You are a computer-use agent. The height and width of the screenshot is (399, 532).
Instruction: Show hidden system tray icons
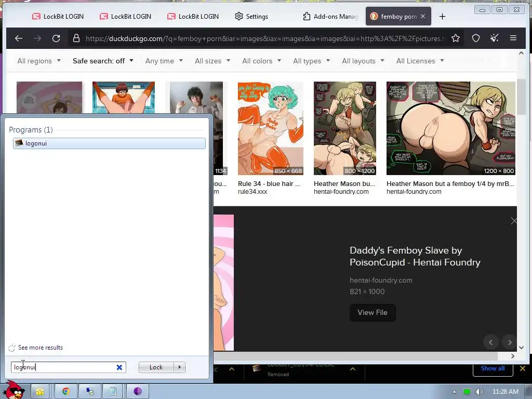(x=454, y=392)
